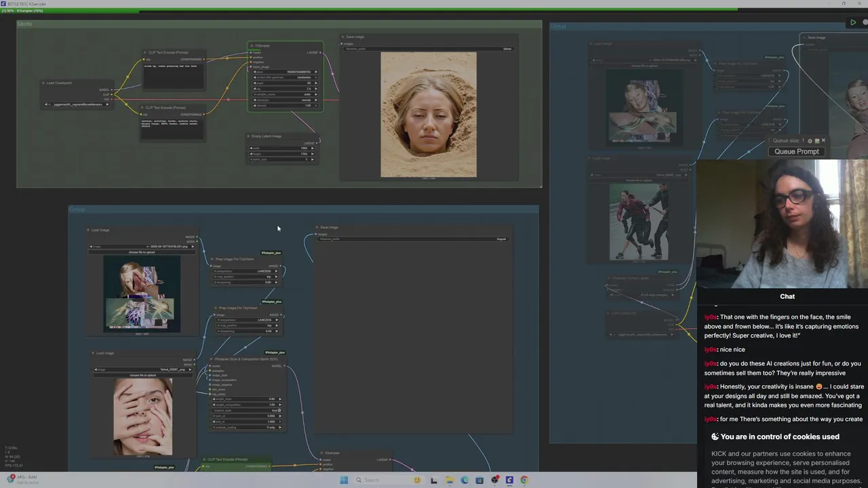The width and height of the screenshot is (868, 488).
Task: Toggle expand_style in IPAdapter node
Action: pyautogui.click(x=247, y=410)
